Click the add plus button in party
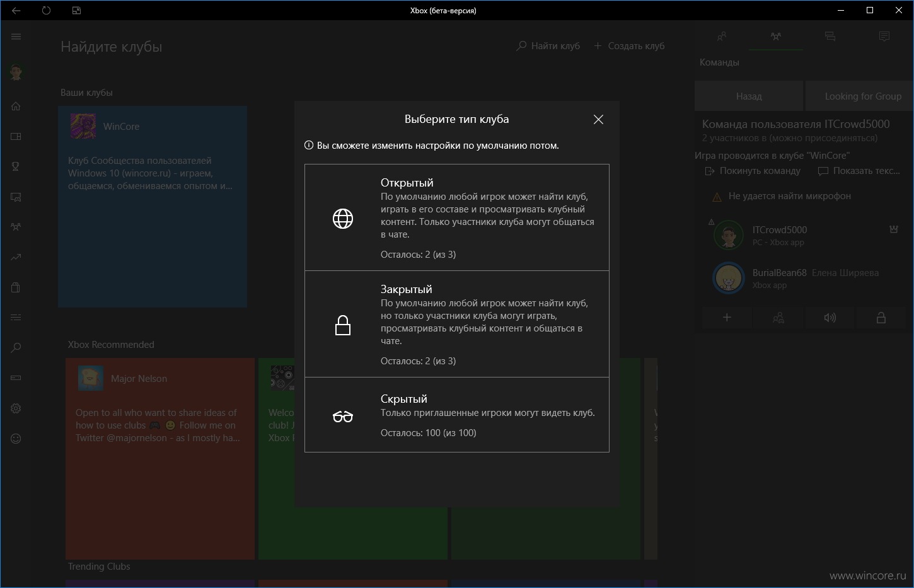Viewport: 914px width, 588px height. (x=727, y=318)
